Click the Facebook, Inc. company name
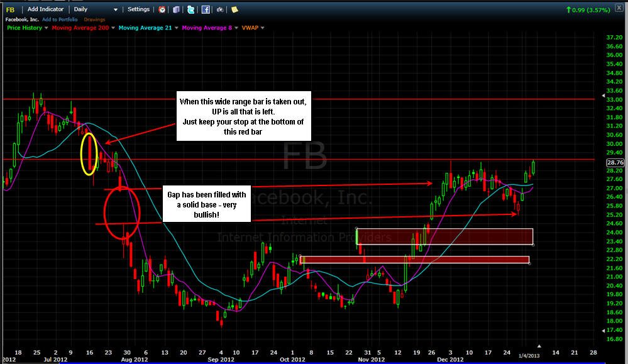 [22, 19]
